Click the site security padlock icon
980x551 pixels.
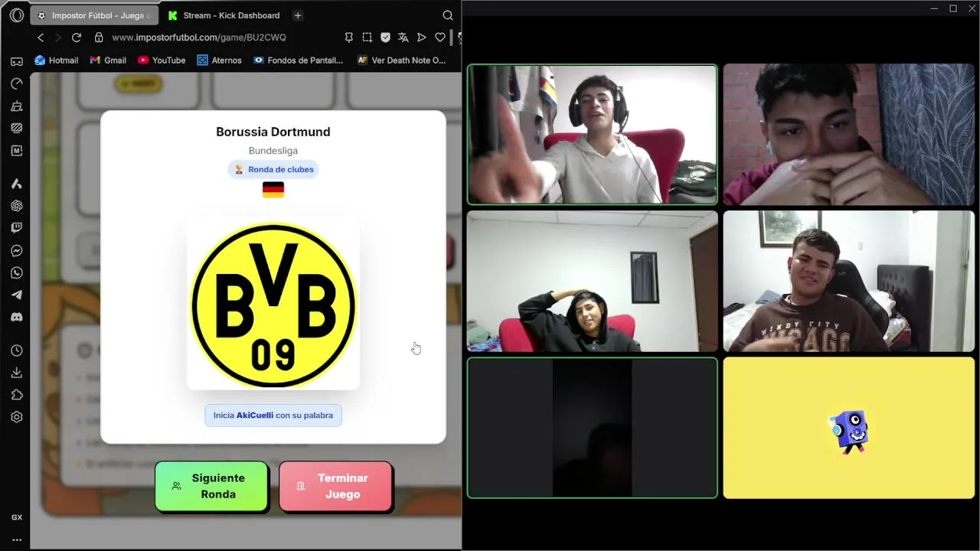(99, 37)
